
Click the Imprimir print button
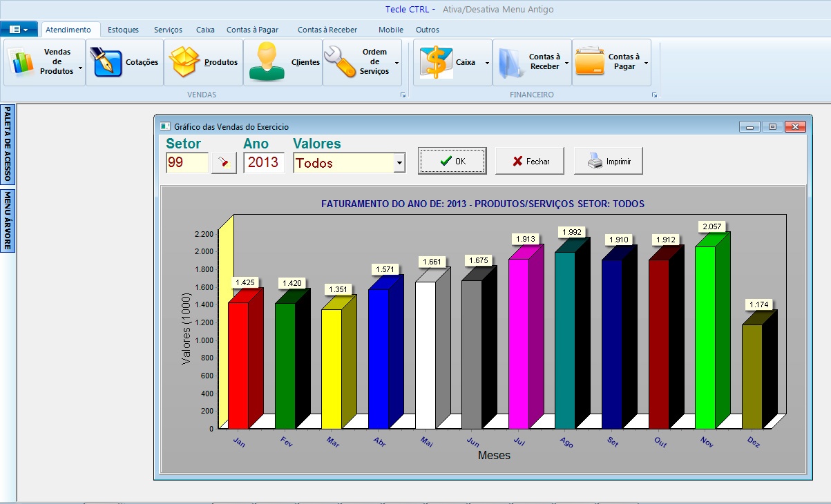[x=608, y=161]
